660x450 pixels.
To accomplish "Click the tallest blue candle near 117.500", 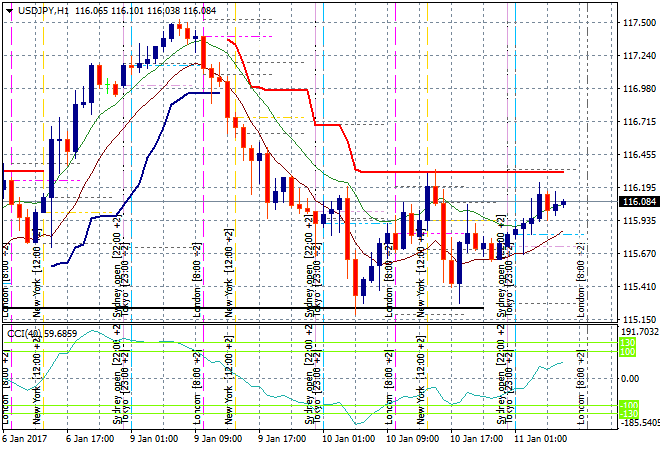I will click(x=171, y=31).
